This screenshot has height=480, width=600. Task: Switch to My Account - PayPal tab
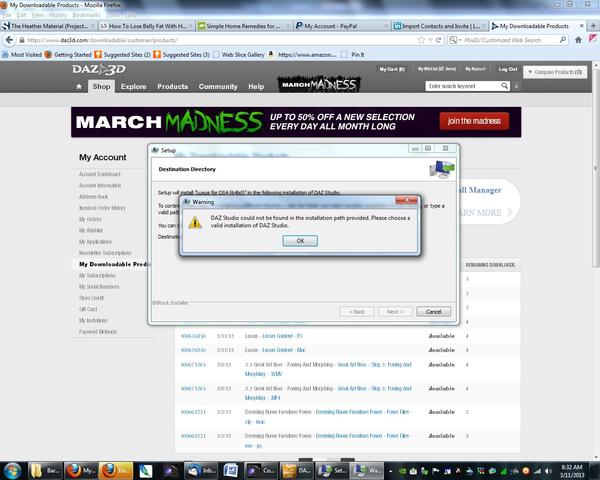click(342, 26)
